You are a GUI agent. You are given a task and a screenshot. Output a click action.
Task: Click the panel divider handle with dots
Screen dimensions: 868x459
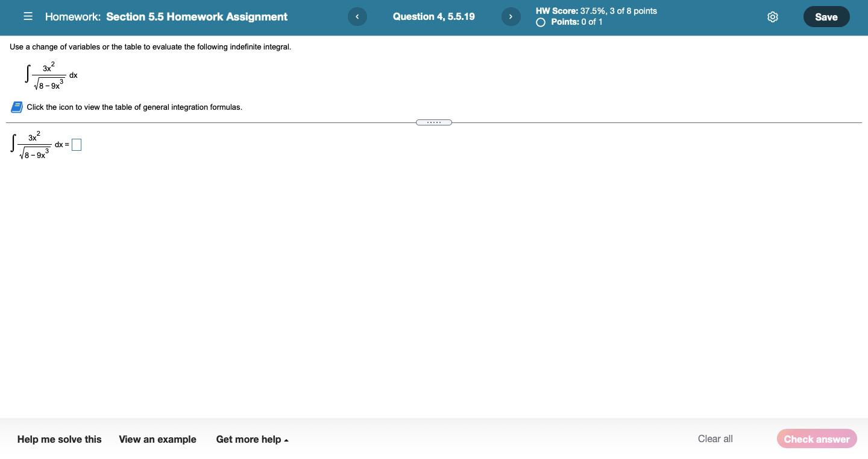(433, 122)
